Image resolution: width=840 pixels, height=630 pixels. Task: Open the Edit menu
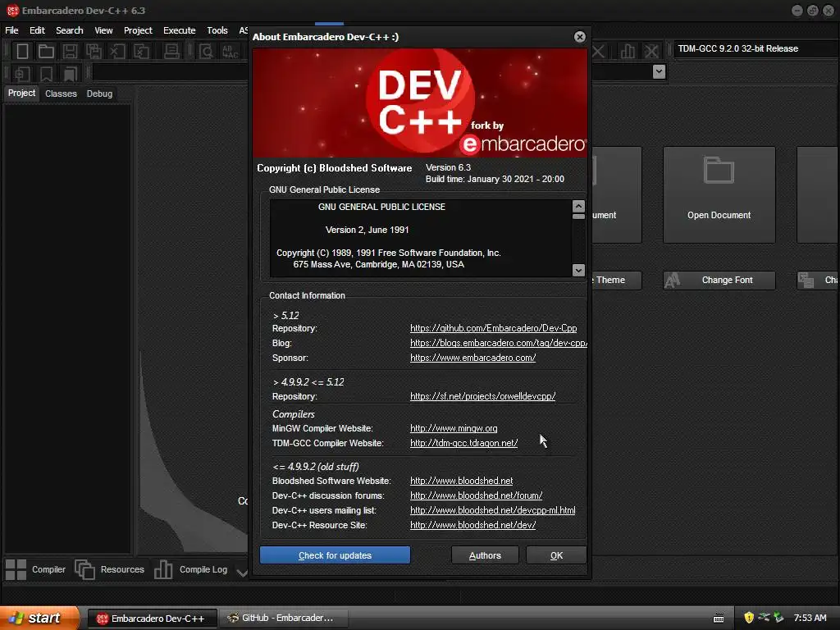point(37,30)
